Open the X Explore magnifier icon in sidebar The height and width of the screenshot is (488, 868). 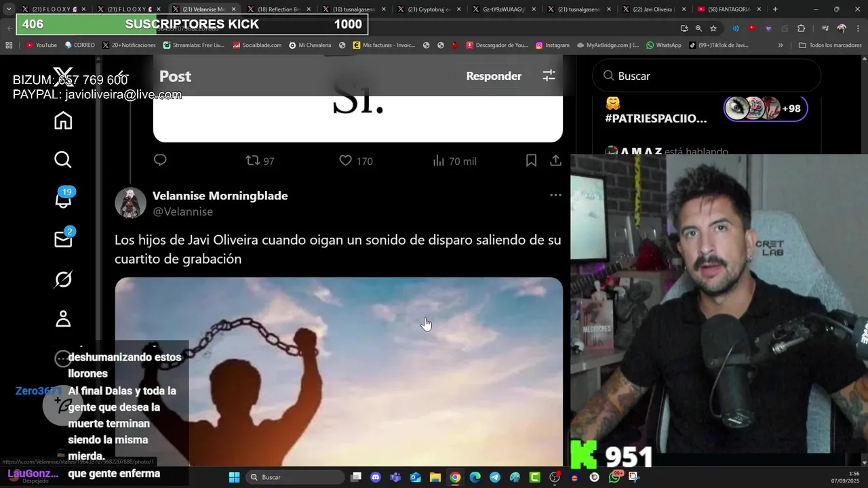click(x=63, y=160)
